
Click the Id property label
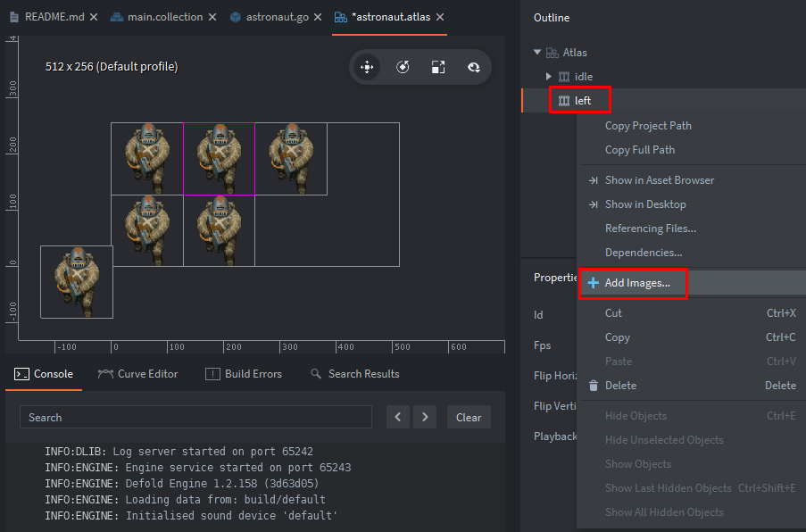pos(538,315)
